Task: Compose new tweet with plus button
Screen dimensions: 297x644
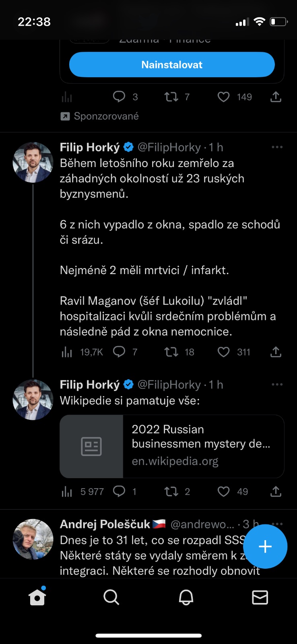Action: click(x=265, y=547)
